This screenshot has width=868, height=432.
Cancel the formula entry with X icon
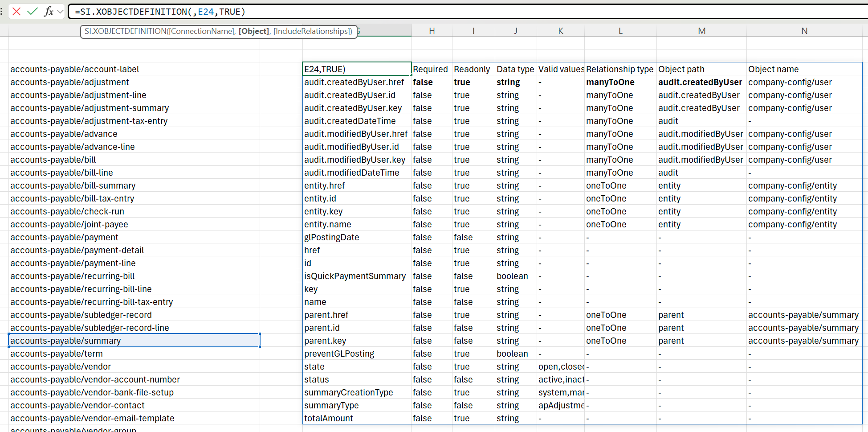click(x=16, y=12)
